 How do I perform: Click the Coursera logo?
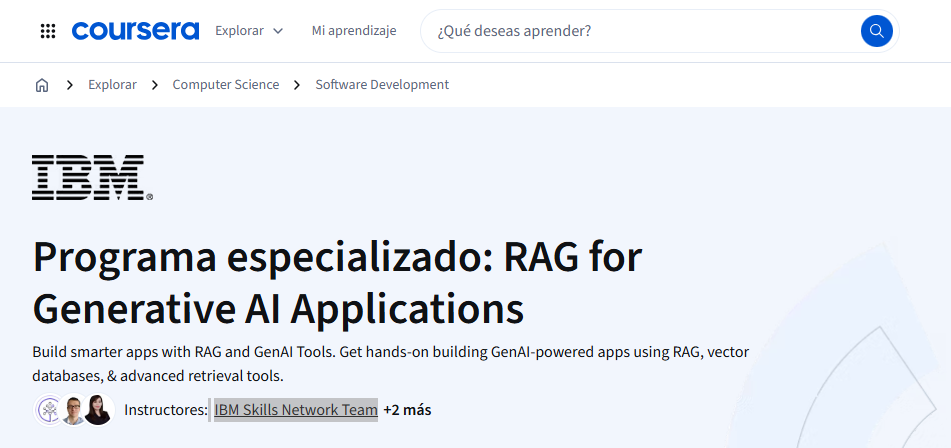tap(135, 30)
